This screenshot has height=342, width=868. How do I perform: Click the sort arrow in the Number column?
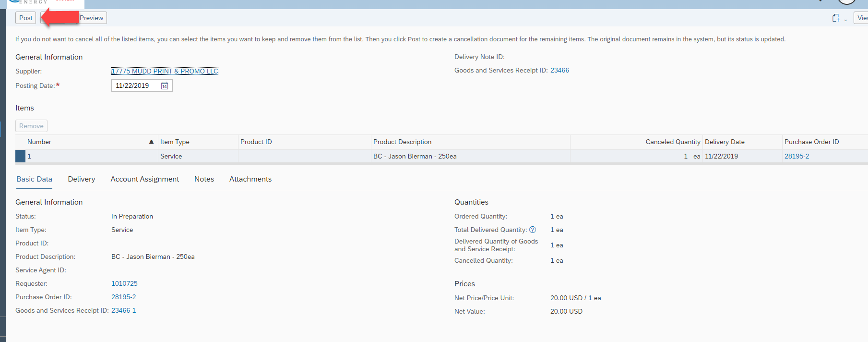151,142
